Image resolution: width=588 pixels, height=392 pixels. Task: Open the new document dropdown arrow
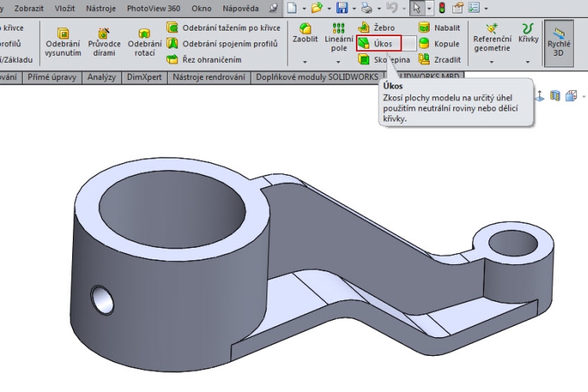point(303,9)
